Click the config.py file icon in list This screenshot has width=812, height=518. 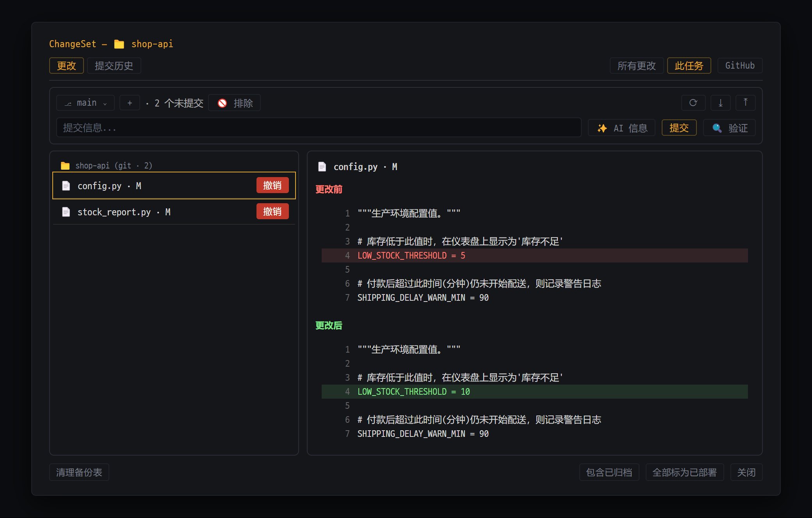(x=66, y=186)
